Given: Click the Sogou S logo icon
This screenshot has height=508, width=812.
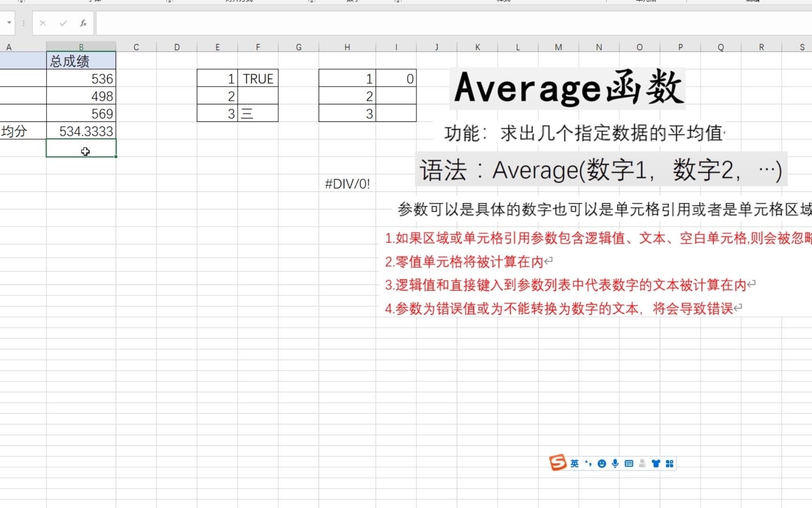Looking at the screenshot, I should 558,463.
